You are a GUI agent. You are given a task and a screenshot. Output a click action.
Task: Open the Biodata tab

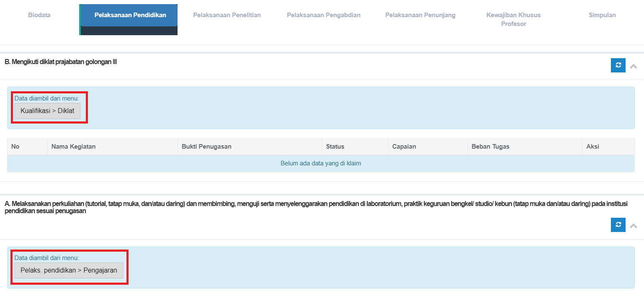(x=39, y=15)
